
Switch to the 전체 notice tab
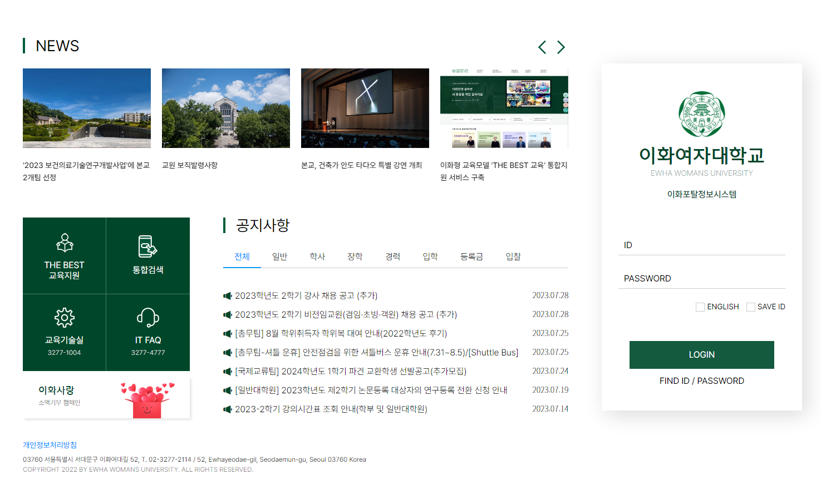point(242,256)
